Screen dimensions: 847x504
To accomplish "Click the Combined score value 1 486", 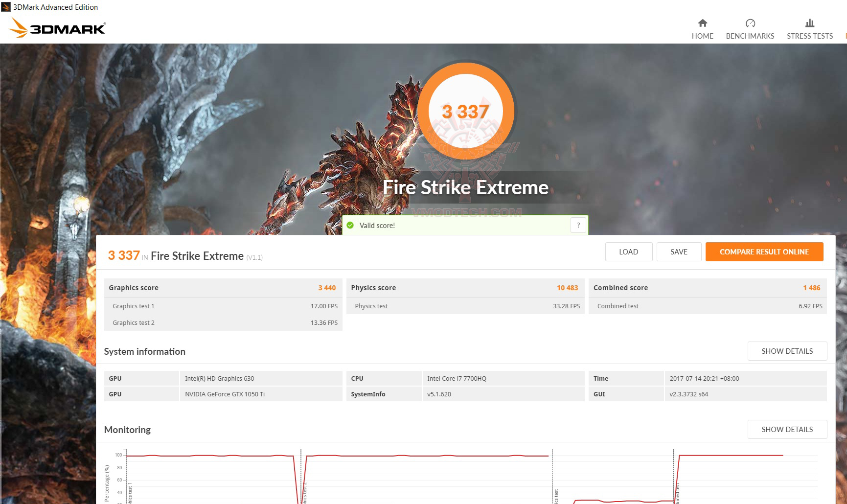I will click(811, 288).
